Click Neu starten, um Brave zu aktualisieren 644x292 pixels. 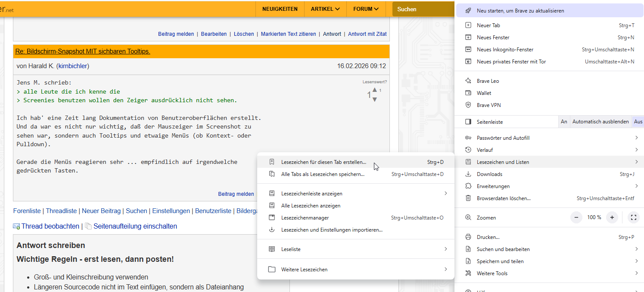click(x=520, y=11)
